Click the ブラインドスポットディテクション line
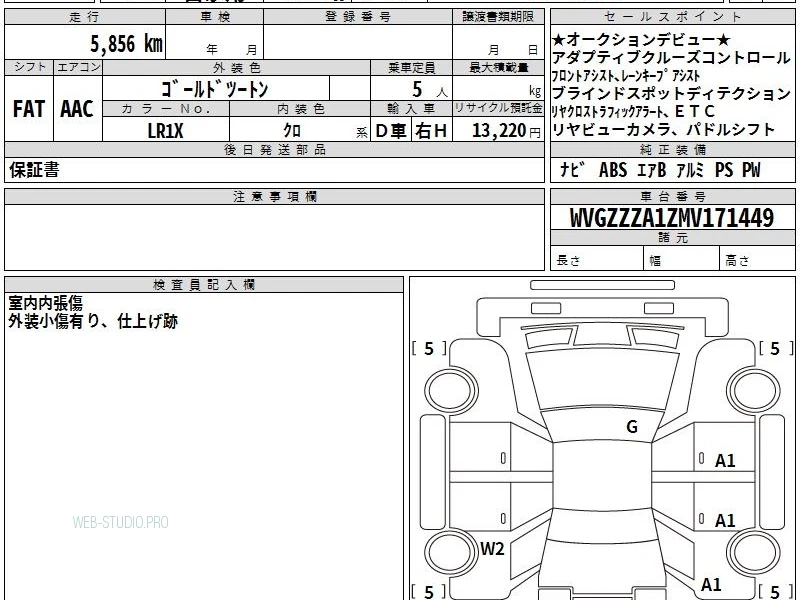 click(x=671, y=93)
